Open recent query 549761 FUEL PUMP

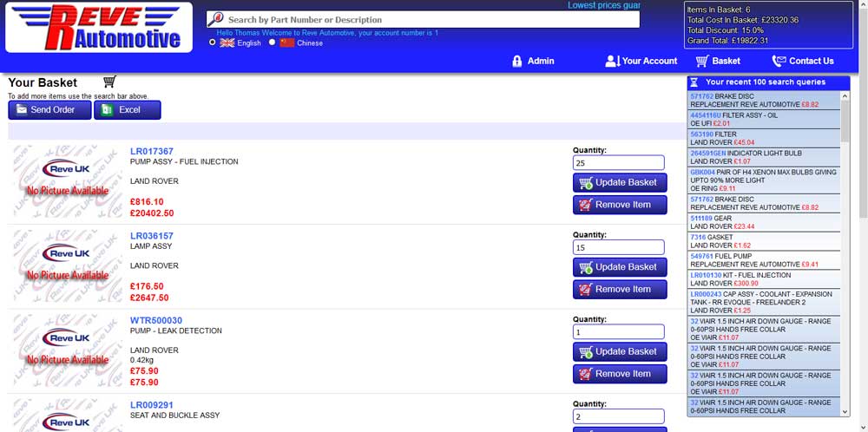click(765, 260)
